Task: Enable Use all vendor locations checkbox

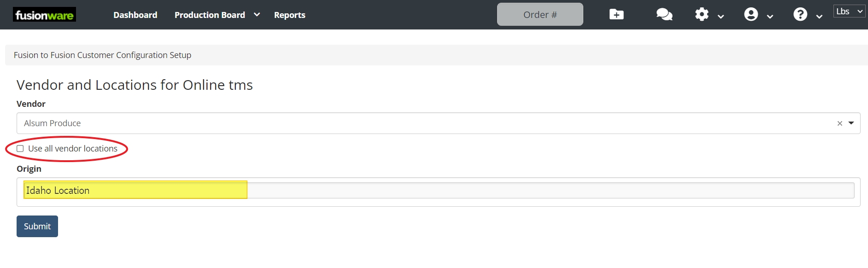Action: pos(20,149)
